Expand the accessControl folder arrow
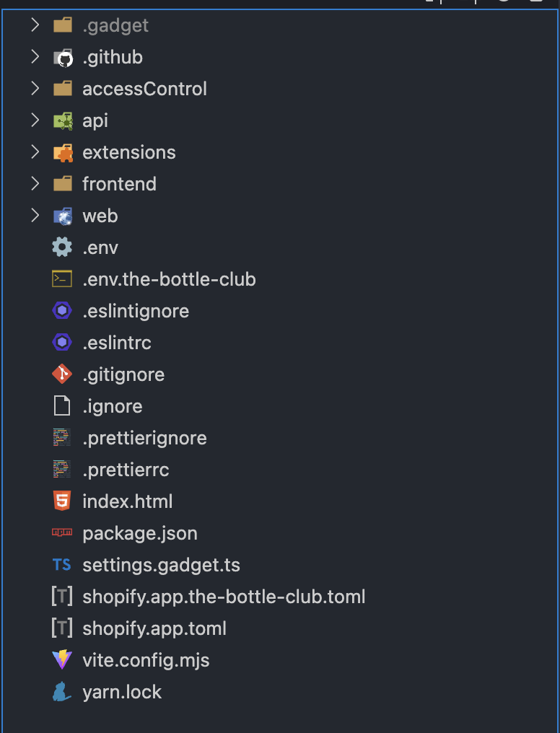The width and height of the screenshot is (560, 733). tap(35, 89)
